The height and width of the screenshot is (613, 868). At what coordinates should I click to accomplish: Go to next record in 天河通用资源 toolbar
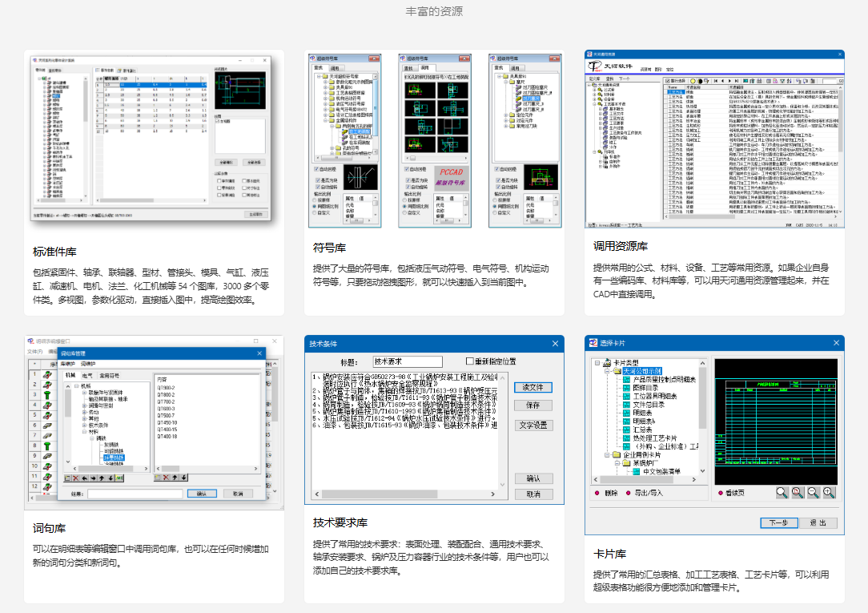tap(729, 81)
